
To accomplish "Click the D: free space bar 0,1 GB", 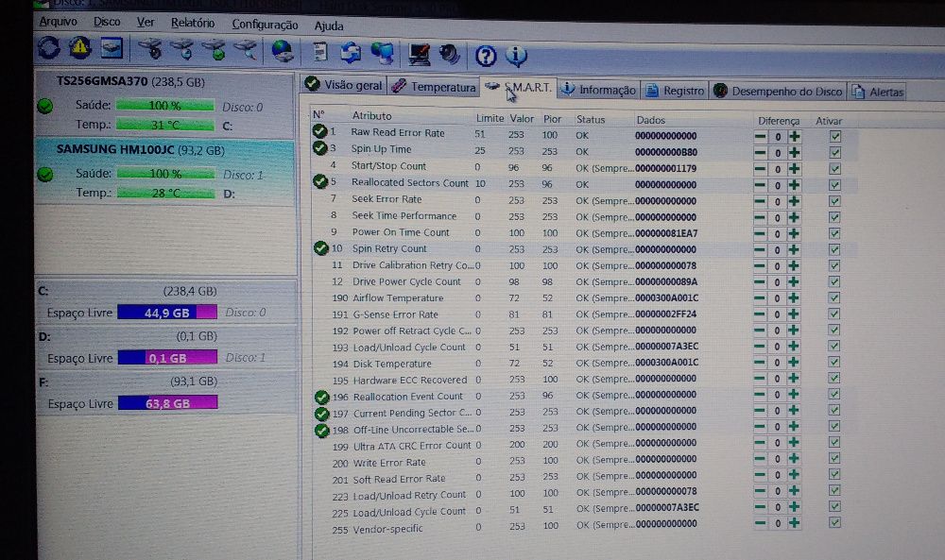I will (x=167, y=357).
